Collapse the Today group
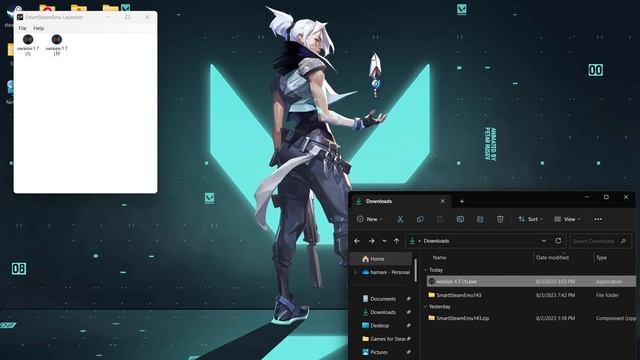This screenshot has height=360, width=640. [x=426, y=270]
